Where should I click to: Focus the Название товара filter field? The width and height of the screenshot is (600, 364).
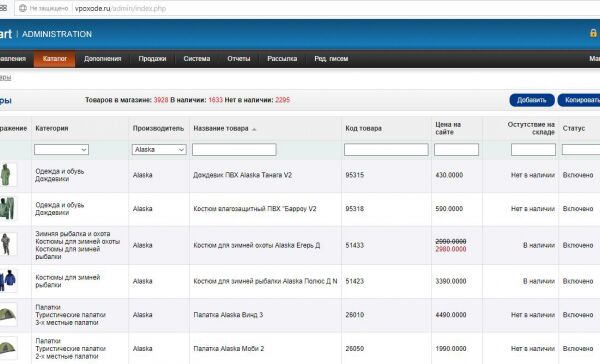[234, 150]
